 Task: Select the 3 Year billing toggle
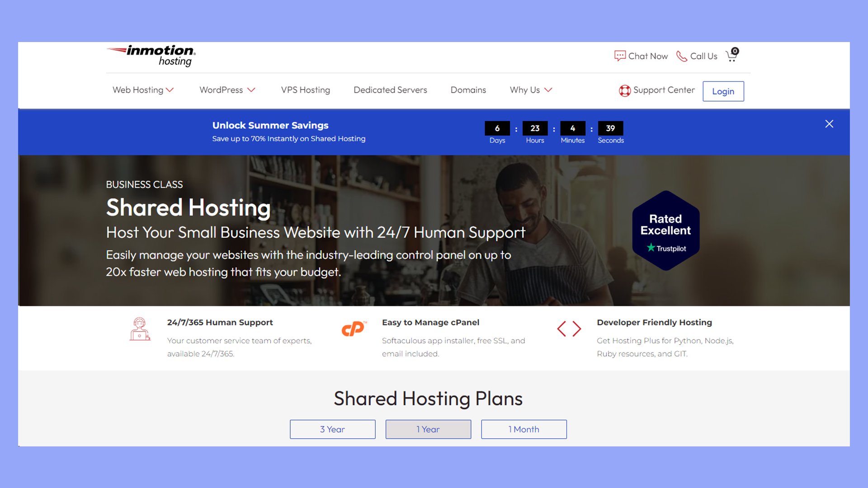pyautogui.click(x=333, y=429)
